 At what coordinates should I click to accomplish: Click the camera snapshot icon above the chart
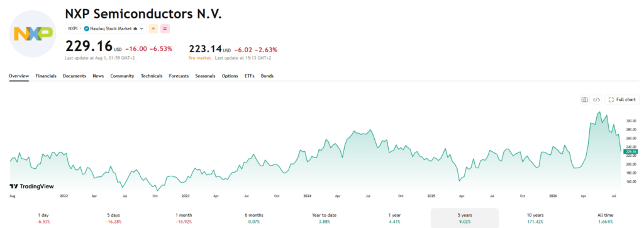point(584,100)
